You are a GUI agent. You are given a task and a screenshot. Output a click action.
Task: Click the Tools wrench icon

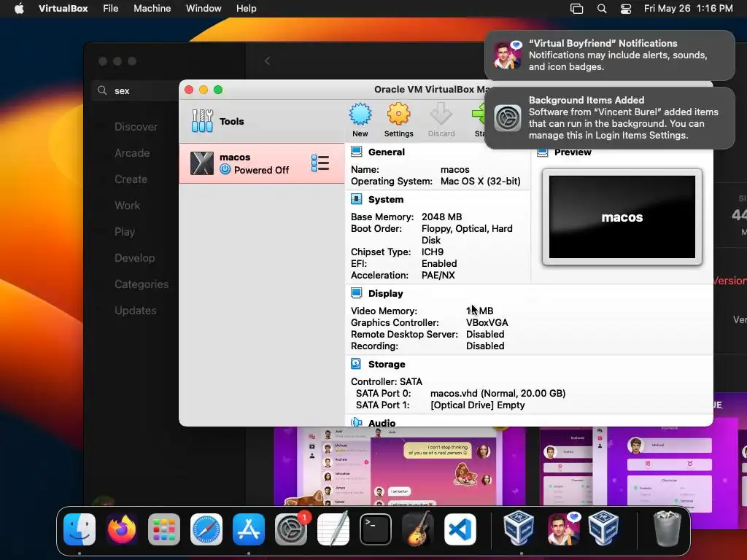(x=202, y=121)
